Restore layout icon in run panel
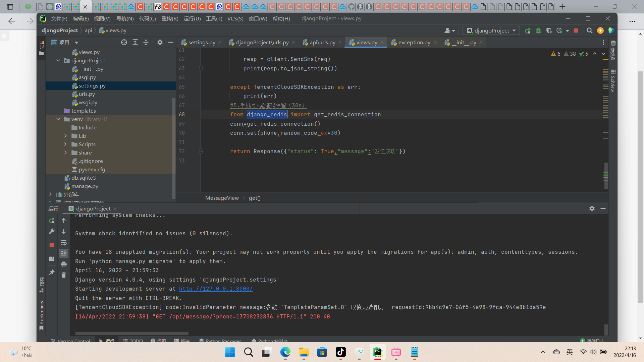The image size is (644, 362). (52, 259)
